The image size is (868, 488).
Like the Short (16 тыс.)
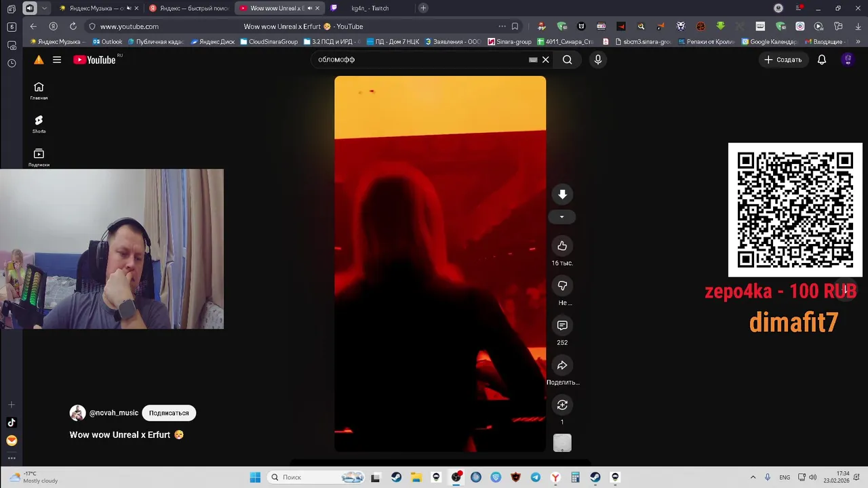[x=562, y=245]
